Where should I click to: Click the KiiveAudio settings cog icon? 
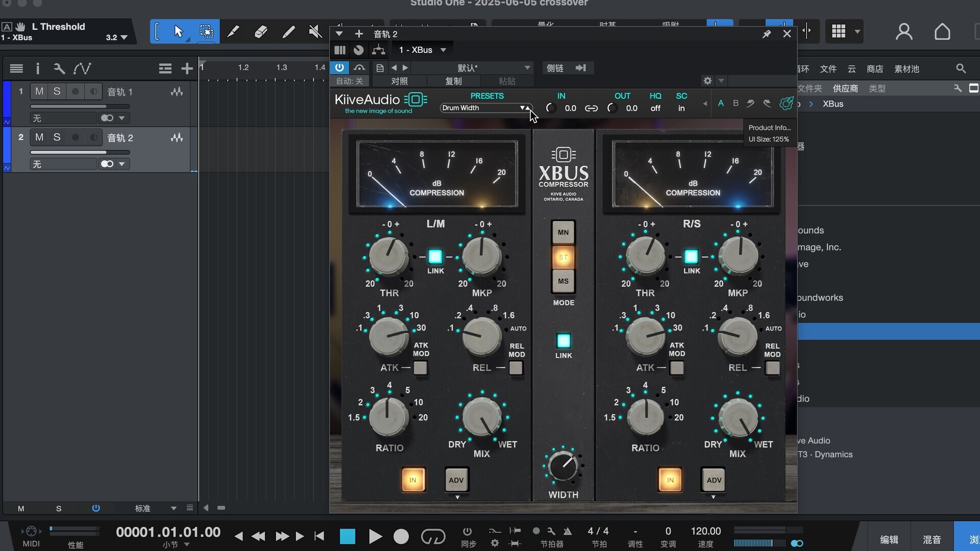[x=786, y=103]
